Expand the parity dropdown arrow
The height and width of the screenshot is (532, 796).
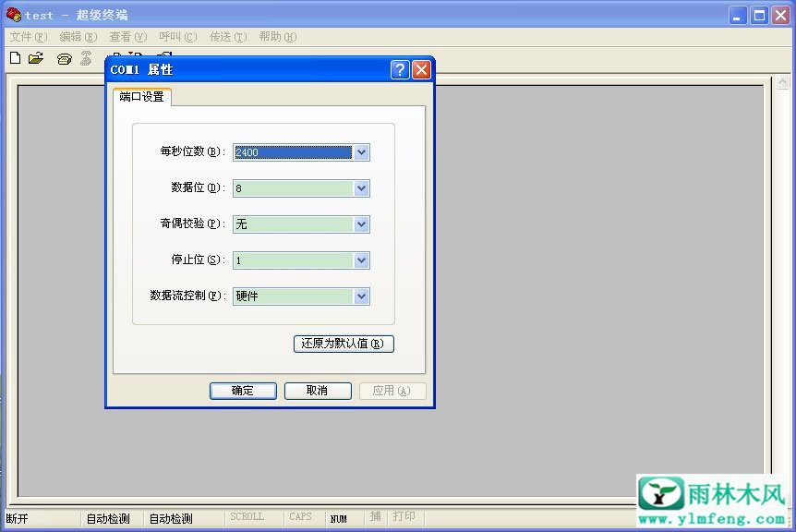[361, 224]
